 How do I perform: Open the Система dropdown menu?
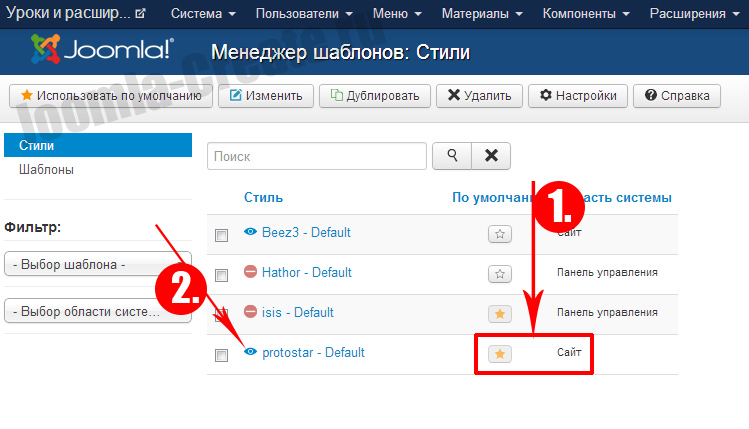click(x=203, y=14)
